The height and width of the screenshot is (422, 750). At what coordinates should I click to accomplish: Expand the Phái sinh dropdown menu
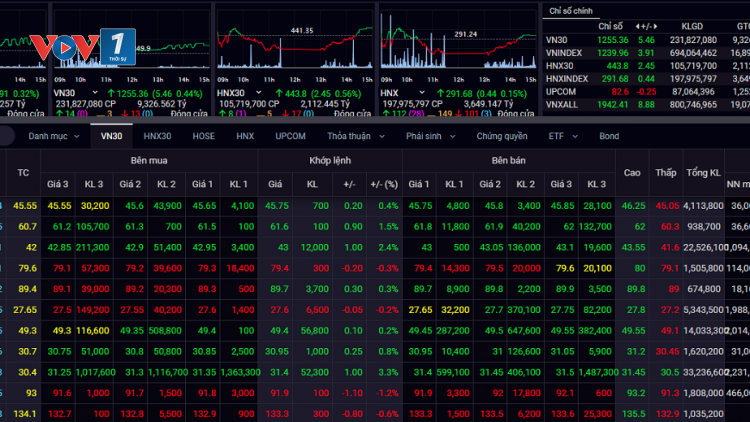tap(430, 136)
